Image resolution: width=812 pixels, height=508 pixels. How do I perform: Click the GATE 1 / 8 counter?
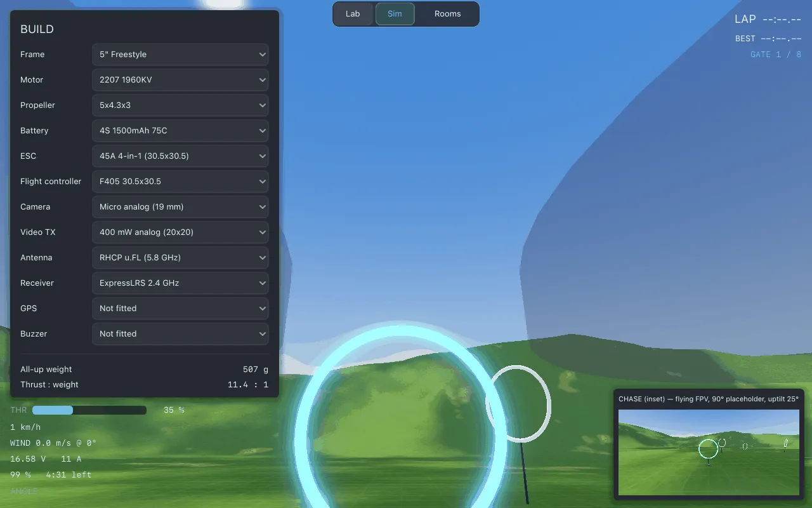click(x=776, y=55)
